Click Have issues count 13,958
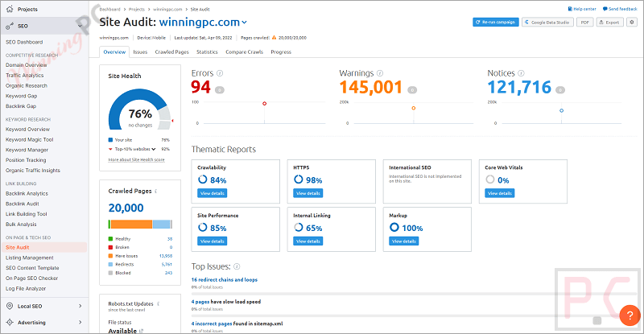The height and width of the screenshot is (334, 644). (166, 256)
